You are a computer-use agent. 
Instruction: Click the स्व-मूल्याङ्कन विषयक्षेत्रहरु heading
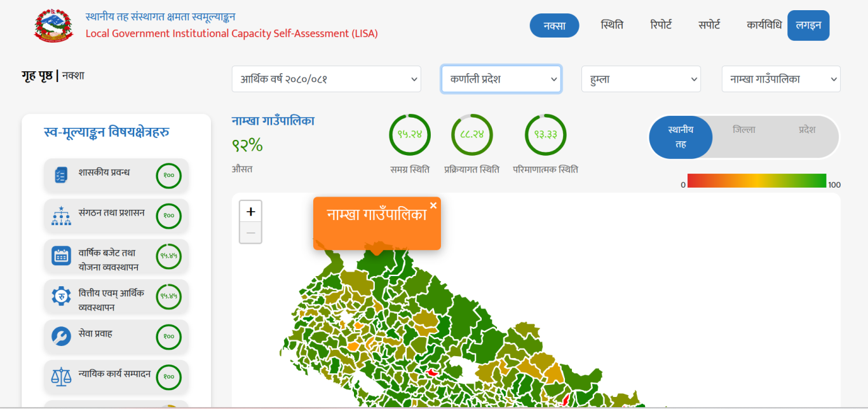coord(107,132)
